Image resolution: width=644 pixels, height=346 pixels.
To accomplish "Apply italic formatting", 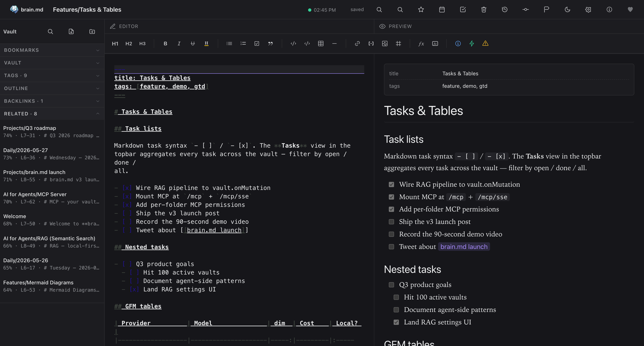I will click(x=179, y=44).
